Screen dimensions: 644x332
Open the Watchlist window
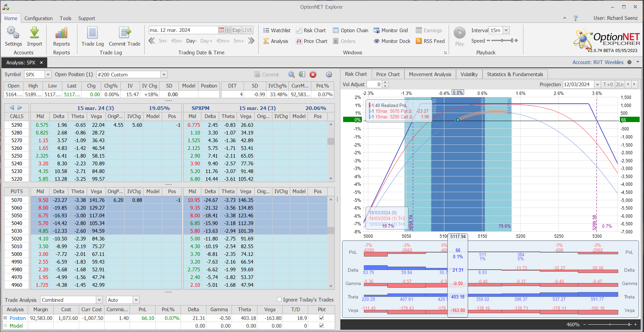click(277, 31)
